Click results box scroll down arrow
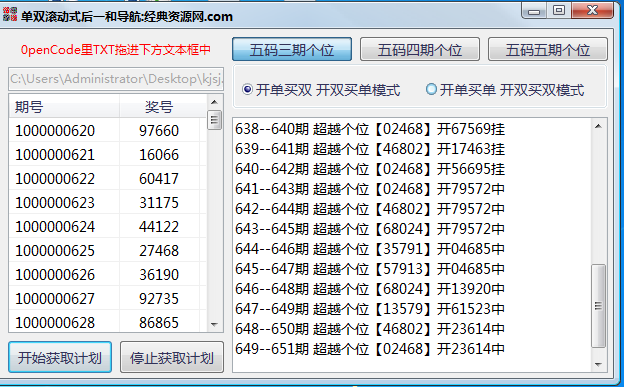The image size is (624, 387). point(598,364)
